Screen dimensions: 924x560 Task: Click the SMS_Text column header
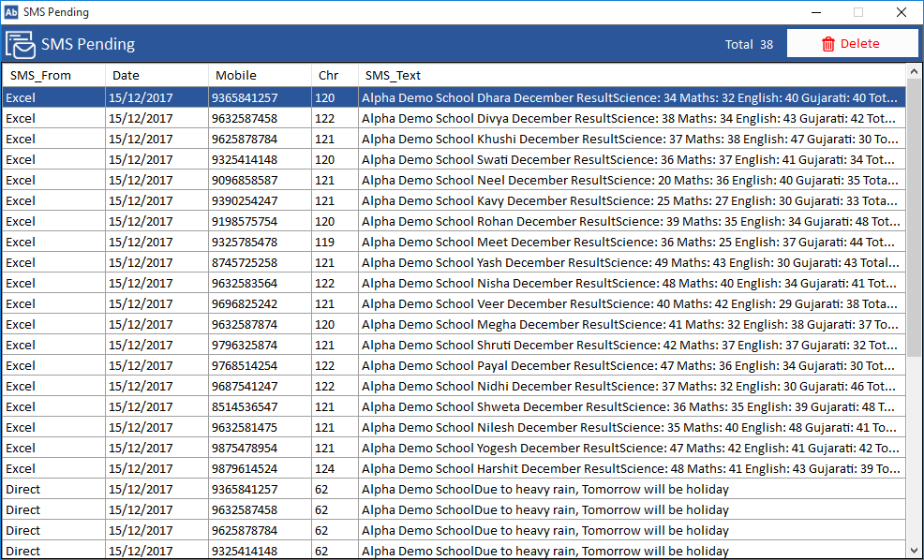393,76
